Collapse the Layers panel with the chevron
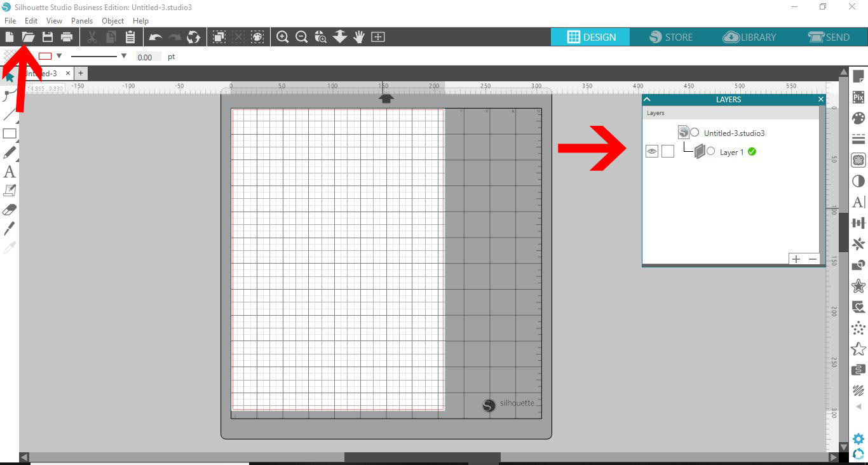The width and height of the screenshot is (868, 465). click(648, 99)
